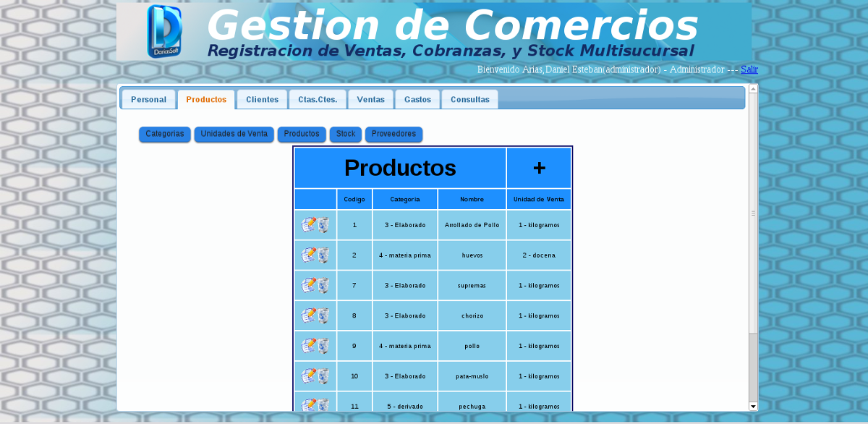The width and height of the screenshot is (868, 424).
Task: Open the Stock subsection
Action: 345,134
